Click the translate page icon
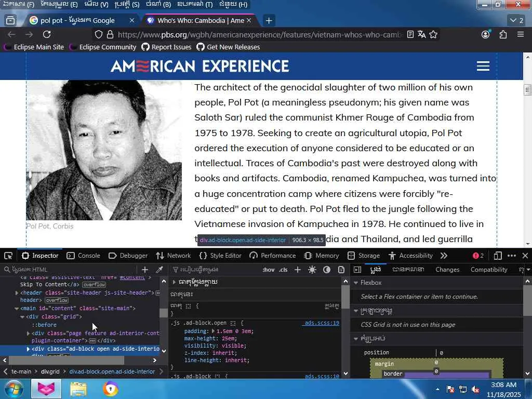Image resolution: width=532 pixels, height=399 pixels. tap(421, 34)
